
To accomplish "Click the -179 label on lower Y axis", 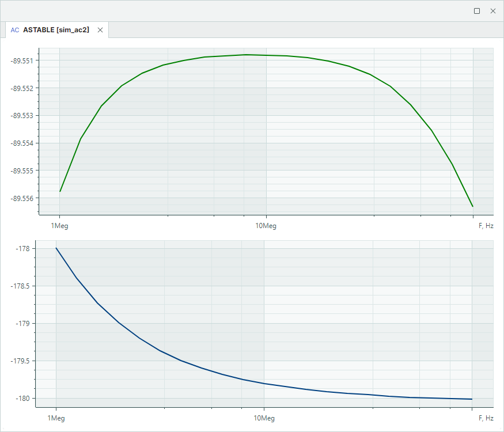I will coord(25,324).
